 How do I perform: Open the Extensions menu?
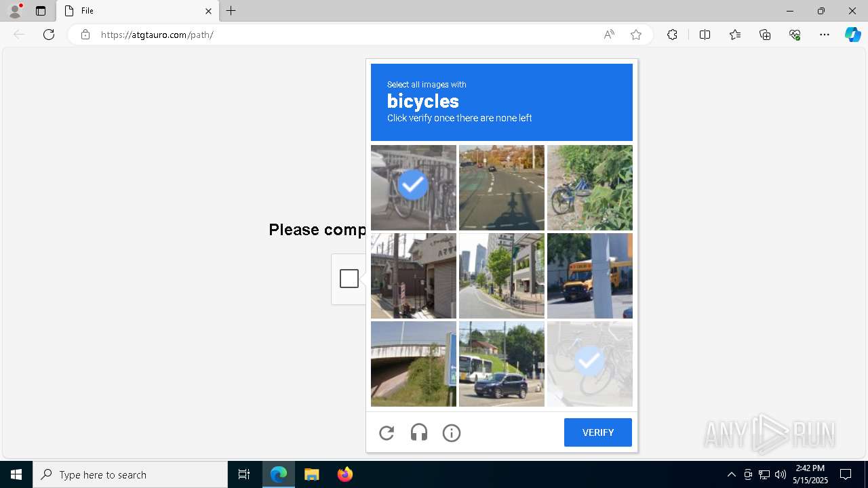[x=672, y=35]
